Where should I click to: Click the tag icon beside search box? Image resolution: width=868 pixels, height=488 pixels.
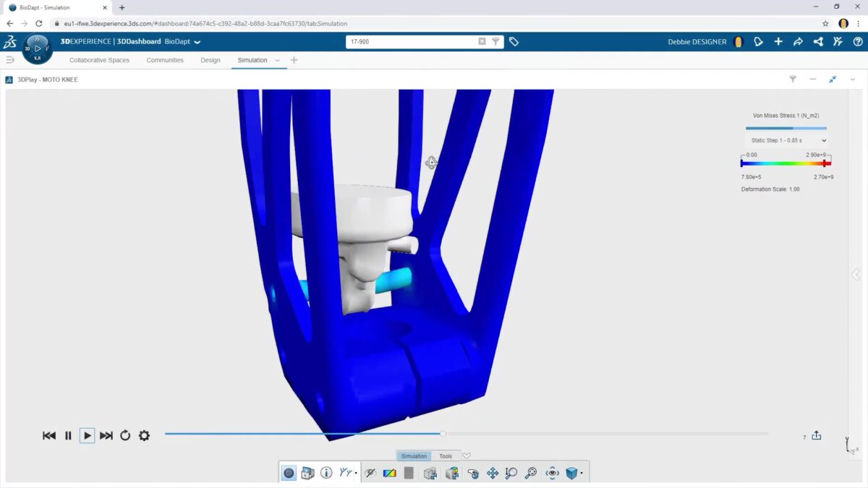pos(514,42)
